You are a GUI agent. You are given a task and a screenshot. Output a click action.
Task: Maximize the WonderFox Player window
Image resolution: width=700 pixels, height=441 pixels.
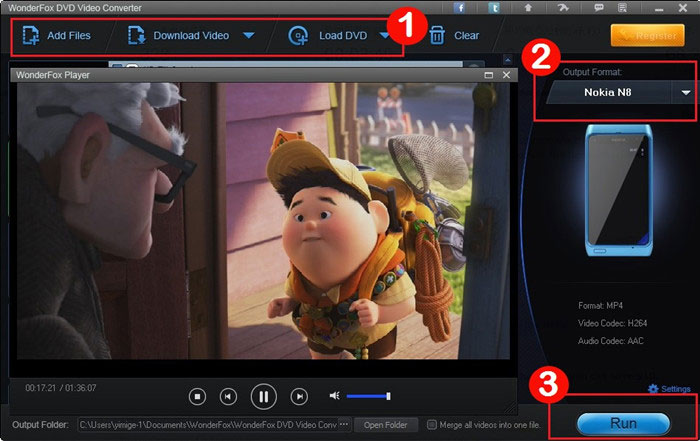pyautogui.click(x=489, y=75)
